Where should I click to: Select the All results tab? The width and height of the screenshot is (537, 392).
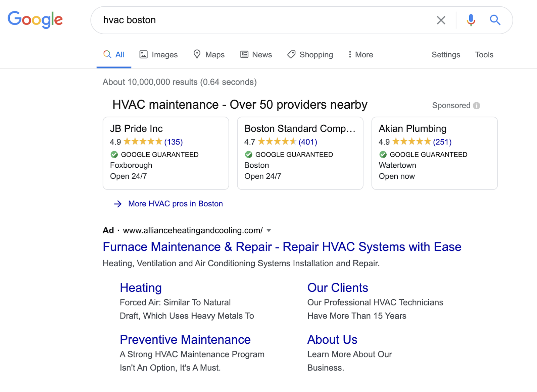pos(114,55)
